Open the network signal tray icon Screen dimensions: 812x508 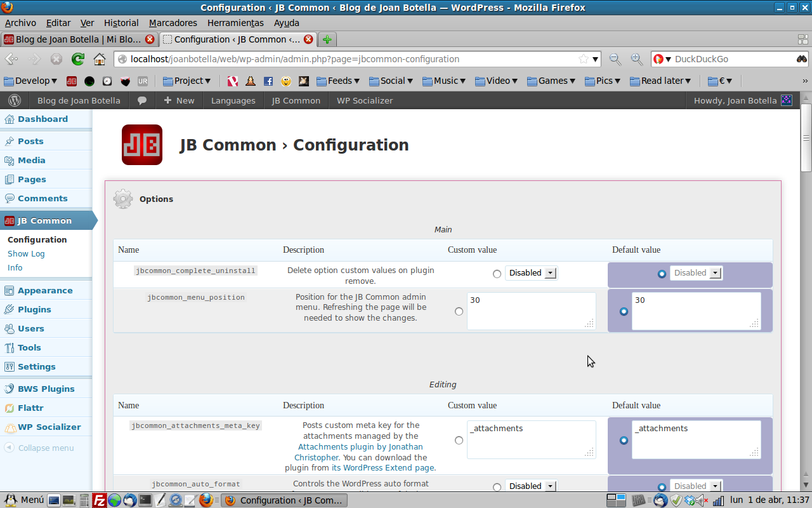pyautogui.click(x=718, y=500)
